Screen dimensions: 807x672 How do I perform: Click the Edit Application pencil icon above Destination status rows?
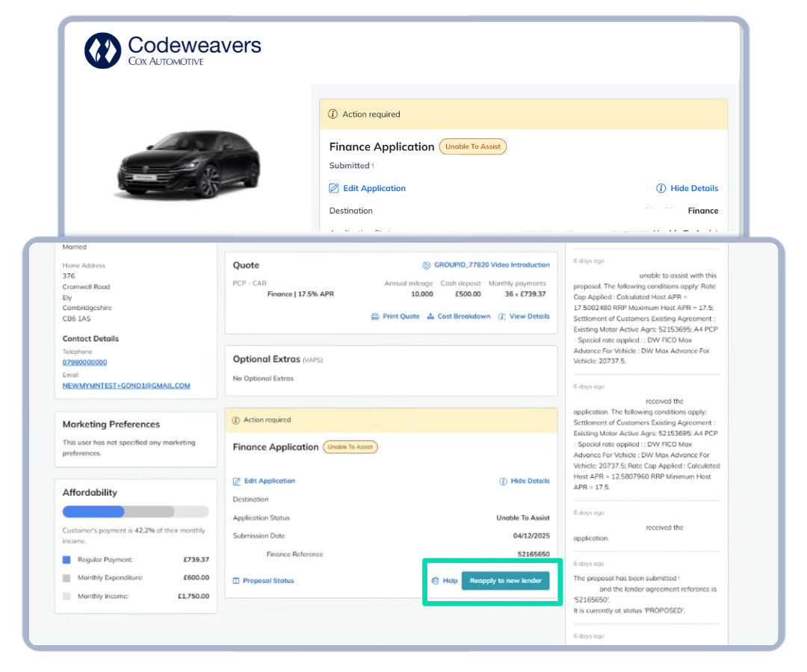[237, 482]
